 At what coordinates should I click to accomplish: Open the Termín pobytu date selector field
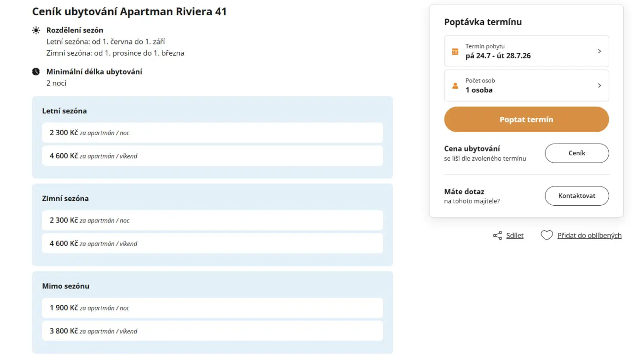click(526, 51)
